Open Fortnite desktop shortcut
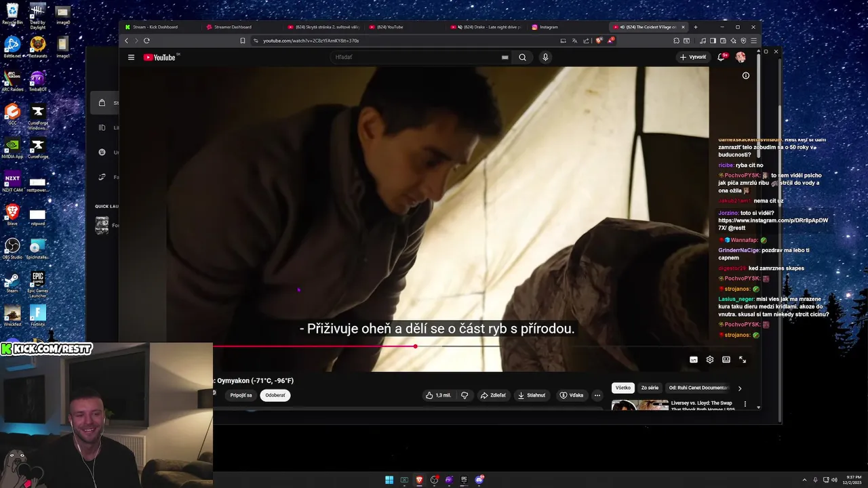This screenshot has width=868, height=488. [x=38, y=315]
